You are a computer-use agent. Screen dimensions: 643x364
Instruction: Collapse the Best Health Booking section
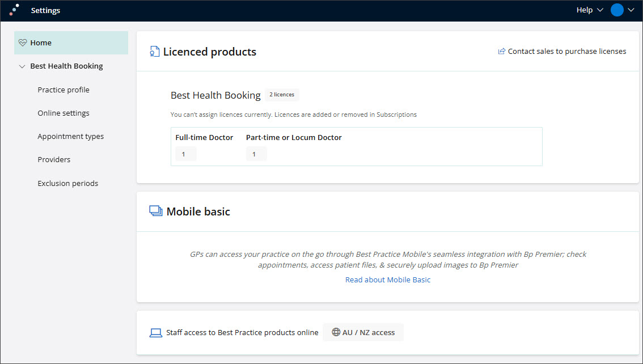click(22, 66)
